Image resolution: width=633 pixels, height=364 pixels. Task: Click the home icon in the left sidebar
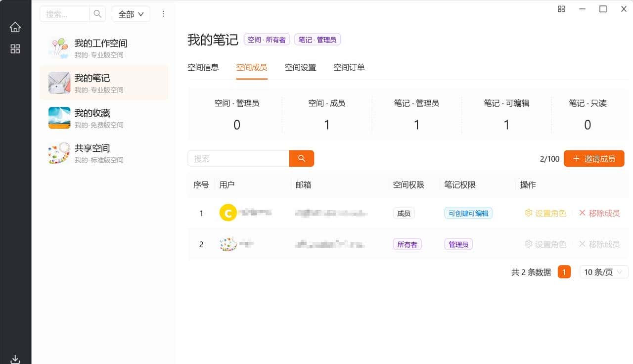click(x=15, y=28)
